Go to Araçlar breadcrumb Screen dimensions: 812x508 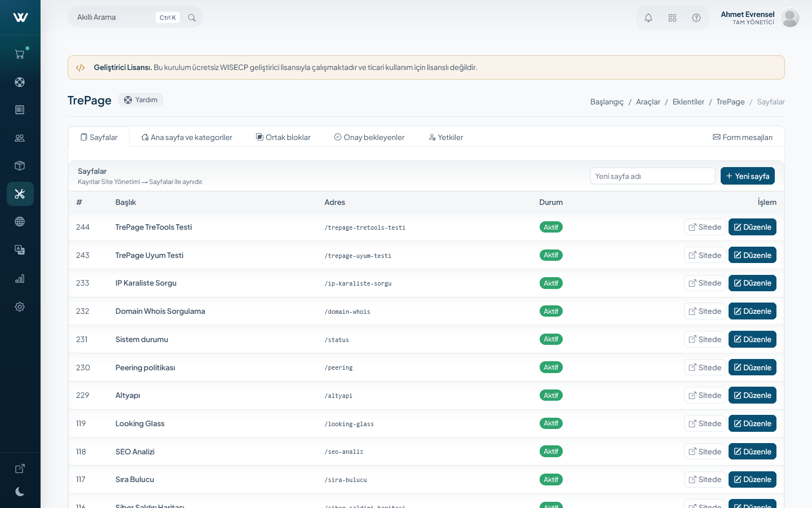(x=648, y=102)
